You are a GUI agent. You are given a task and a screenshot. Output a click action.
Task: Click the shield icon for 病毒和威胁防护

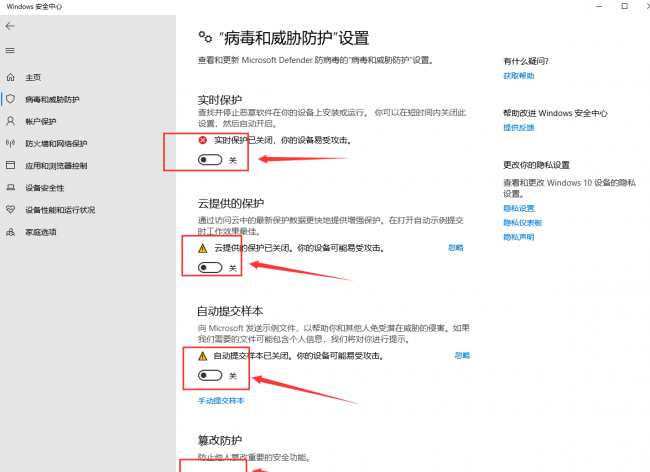tap(10, 99)
